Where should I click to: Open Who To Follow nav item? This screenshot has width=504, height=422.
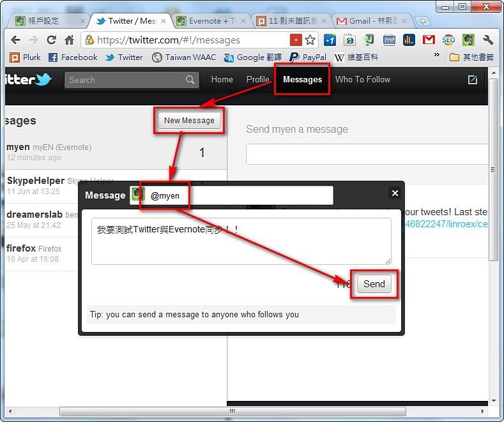coord(363,79)
